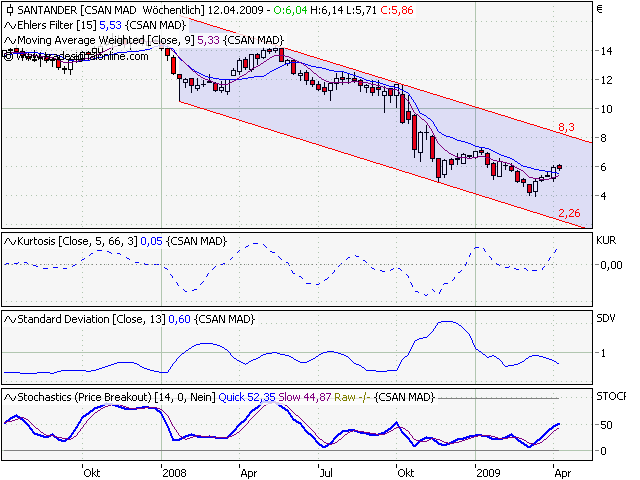Click the candlestick icon beside SANTANDER title

9,10
